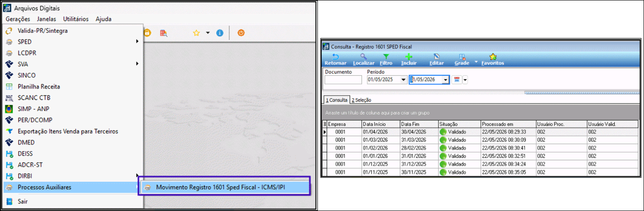The width and height of the screenshot is (644, 211).
Task: Click the Incluir green plus button
Action: [x=409, y=59]
